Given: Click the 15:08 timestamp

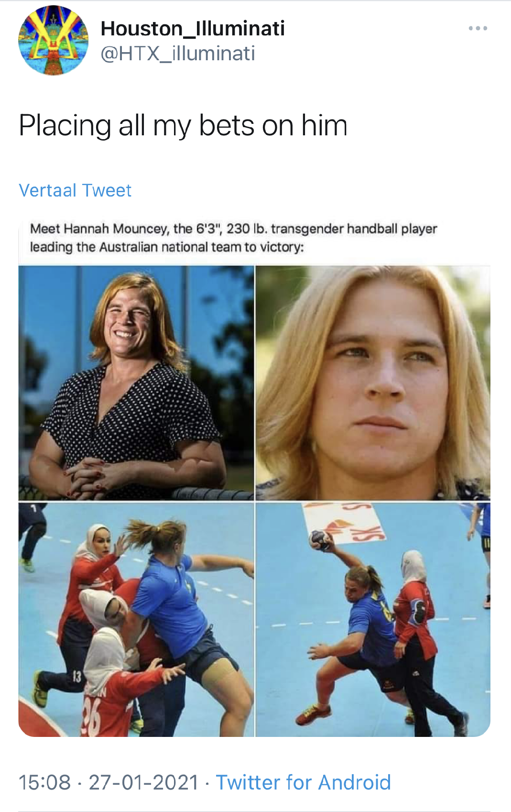Looking at the screenshot, I should click(44, 783).
